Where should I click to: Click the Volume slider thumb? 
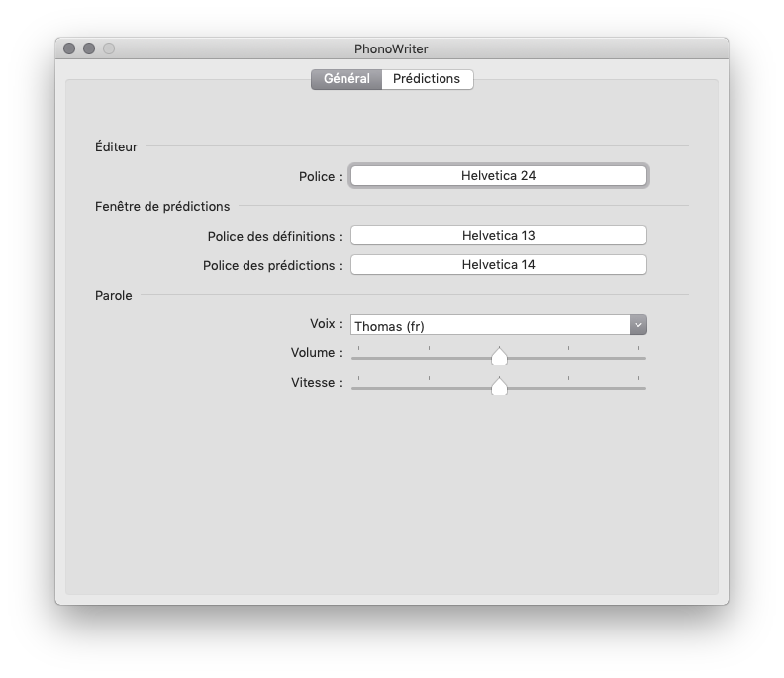499,356
